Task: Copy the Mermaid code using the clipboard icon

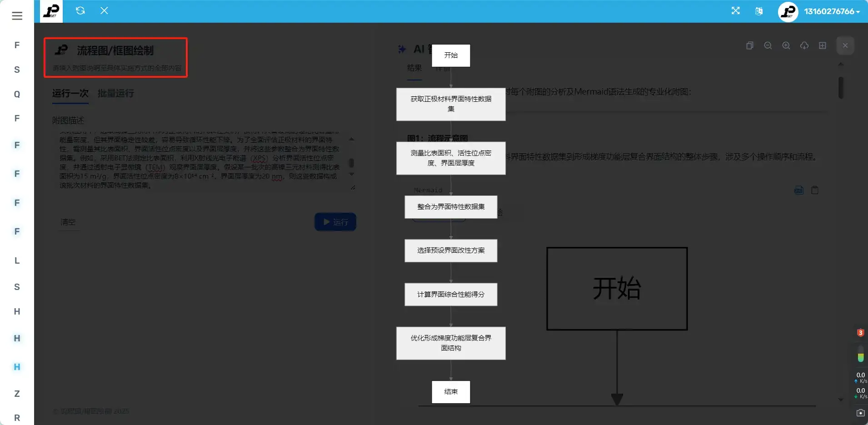Action: pyautogui.click(x=815, y=190)
